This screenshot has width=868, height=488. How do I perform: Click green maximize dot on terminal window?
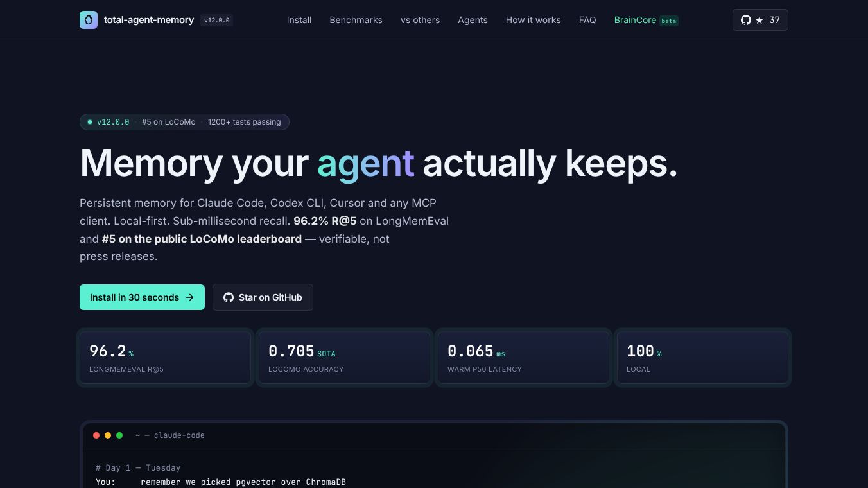(119, 435)
